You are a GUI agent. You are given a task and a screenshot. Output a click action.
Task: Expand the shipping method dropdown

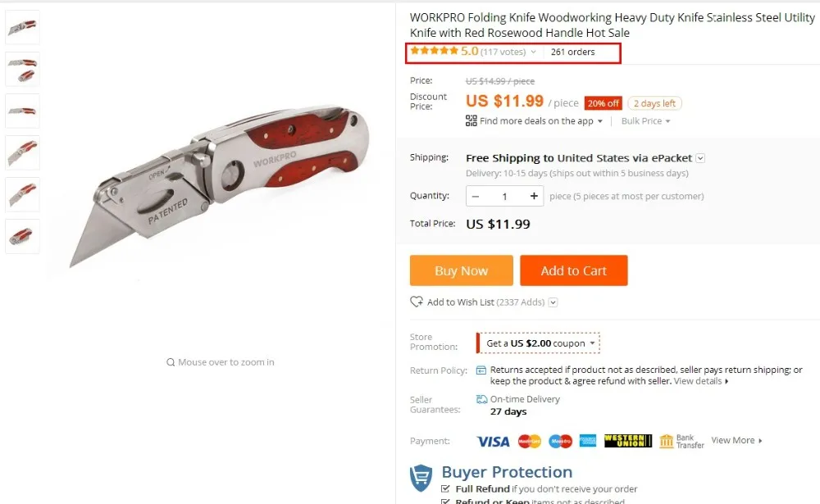pos(700,158)
